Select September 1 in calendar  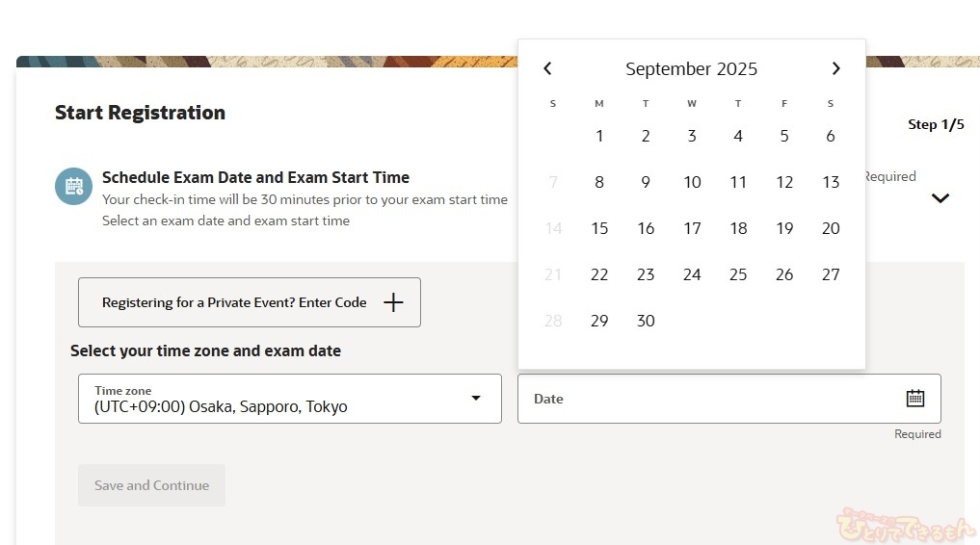point(599,136)
